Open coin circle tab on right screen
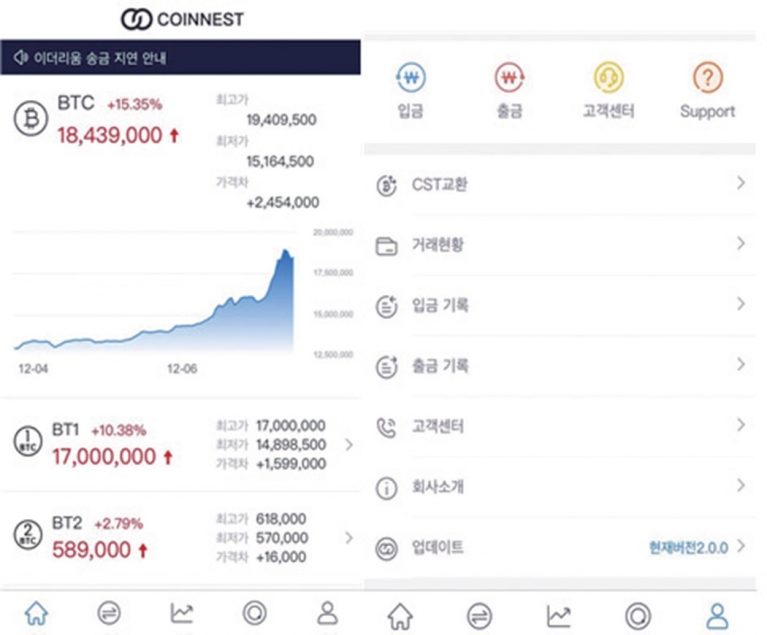This screenshot has height=635, width=767. pos(638,616)
